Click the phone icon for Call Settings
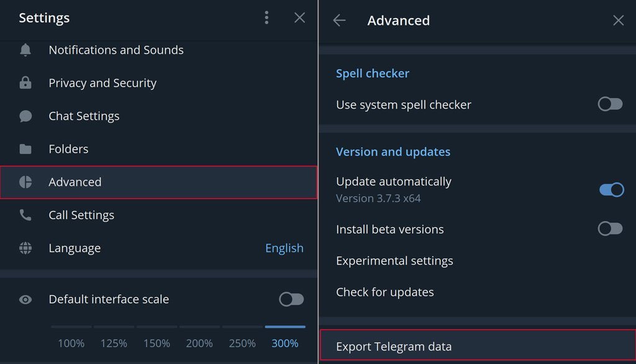 (25, 215)
